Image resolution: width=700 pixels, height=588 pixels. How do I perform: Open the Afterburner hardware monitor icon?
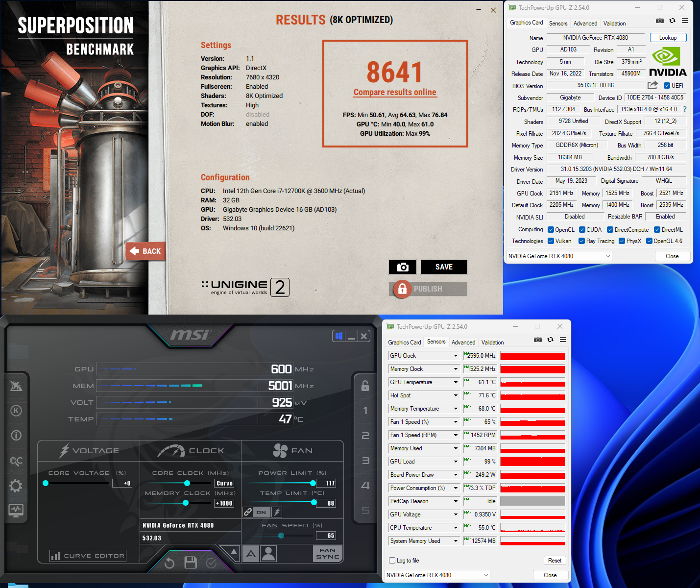16,510
